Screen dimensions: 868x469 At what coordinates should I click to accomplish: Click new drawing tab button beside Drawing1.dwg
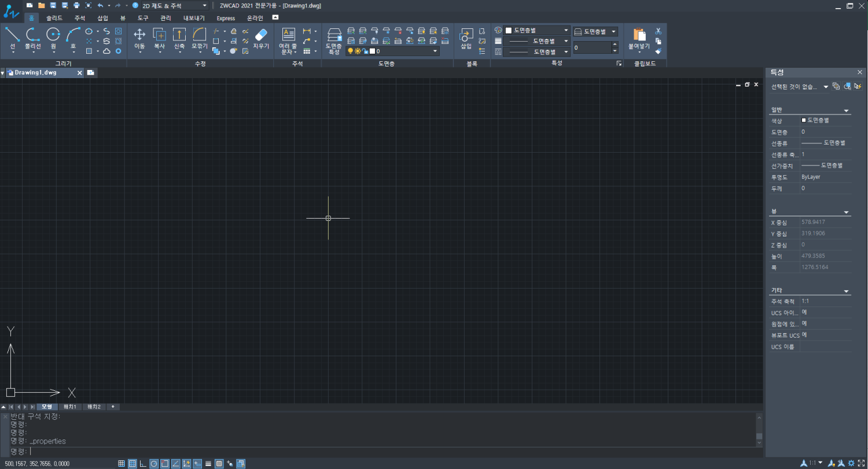tap(91, 73)
